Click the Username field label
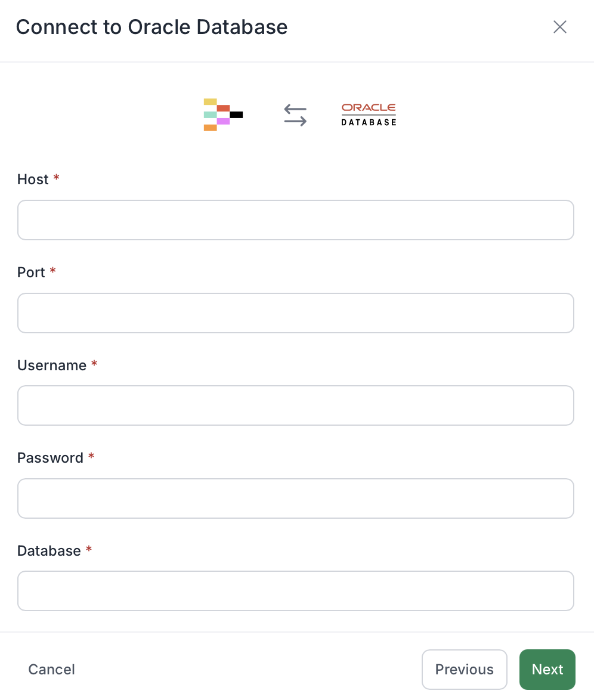Viewport: 594px width, 700px height. click(52, 365)
